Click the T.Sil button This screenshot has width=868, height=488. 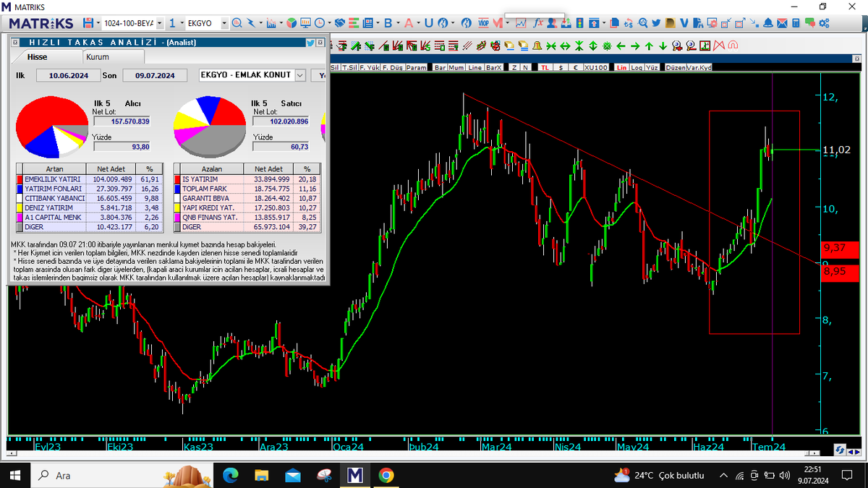pos(351,67)
